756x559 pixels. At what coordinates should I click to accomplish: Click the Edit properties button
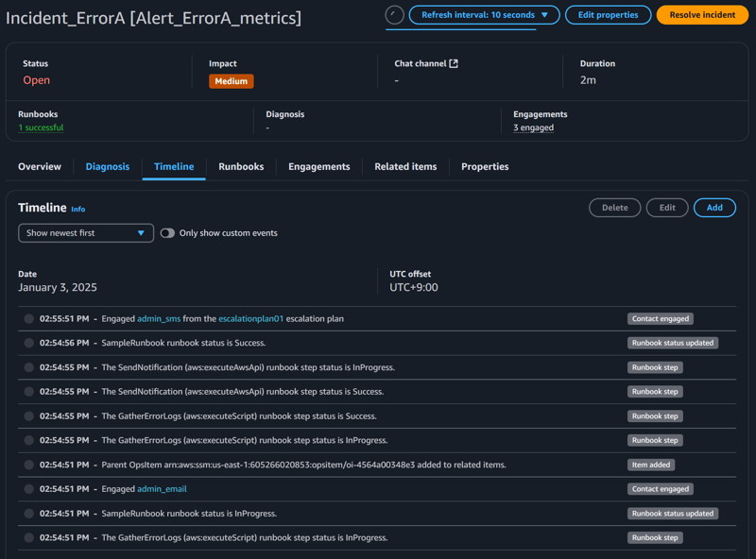tap(608, 14)
